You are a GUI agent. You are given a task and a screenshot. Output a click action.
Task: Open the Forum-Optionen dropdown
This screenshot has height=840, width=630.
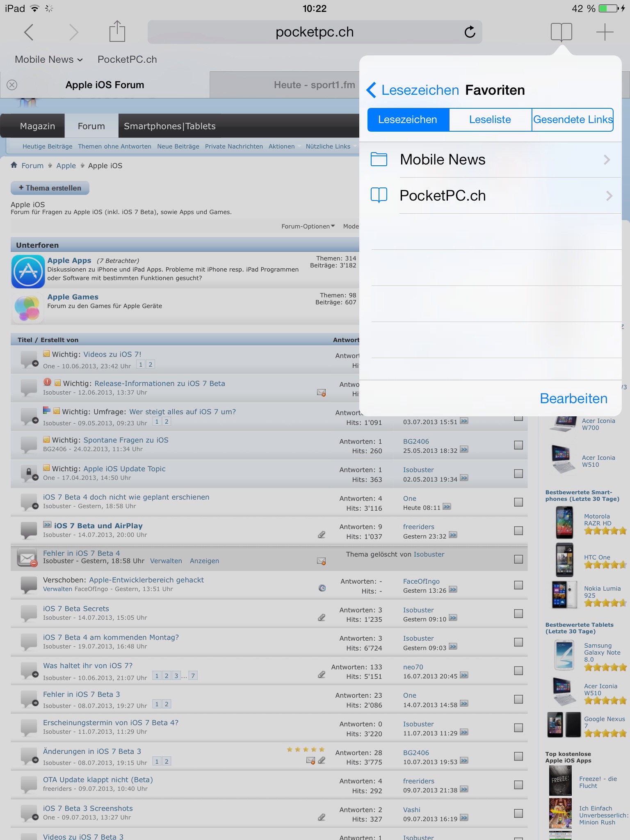[x=308, y=226]
